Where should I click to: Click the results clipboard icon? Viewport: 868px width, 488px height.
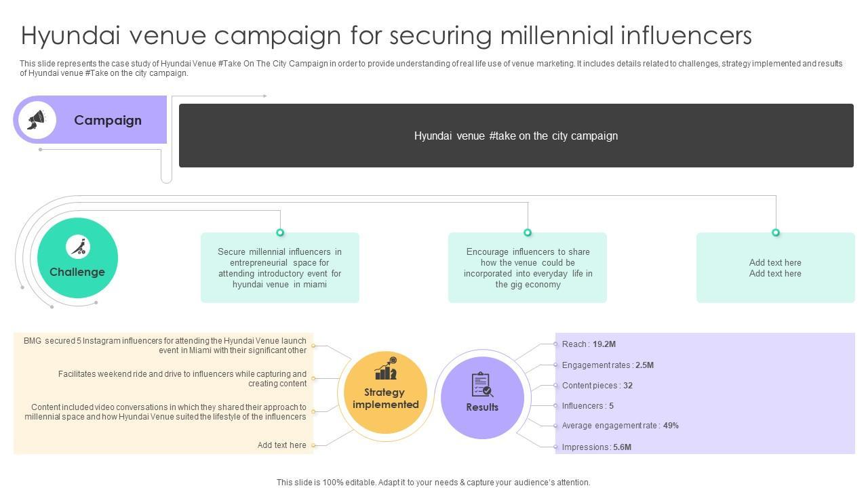[482, 384]
